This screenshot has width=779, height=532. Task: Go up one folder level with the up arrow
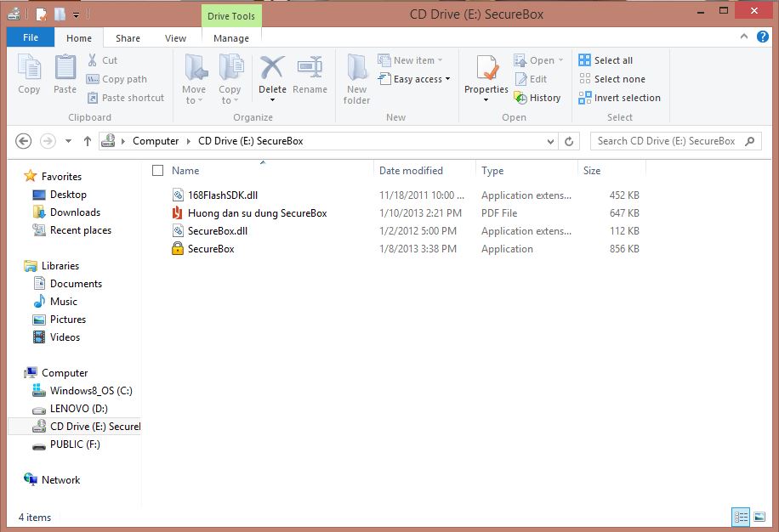pos(88,141)
